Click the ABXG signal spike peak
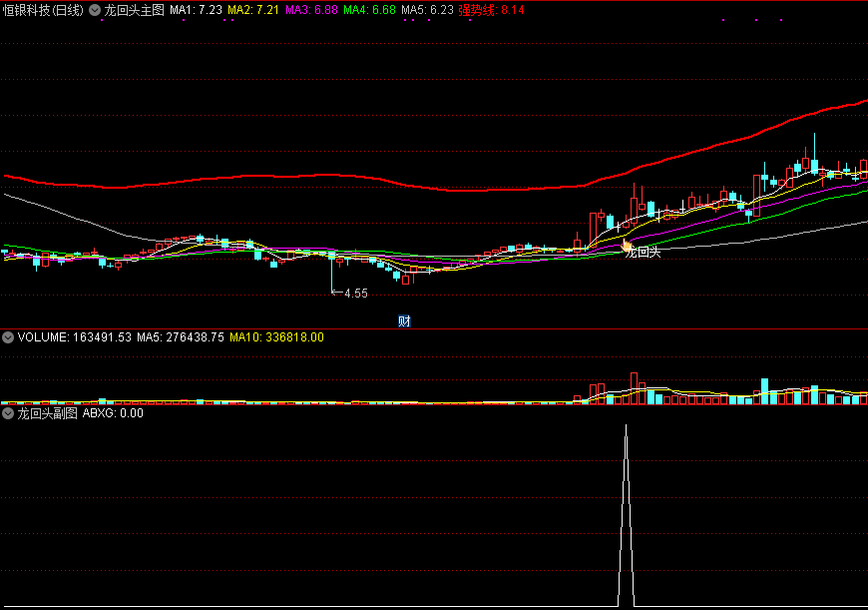868x610 pixels. (627, 426)
